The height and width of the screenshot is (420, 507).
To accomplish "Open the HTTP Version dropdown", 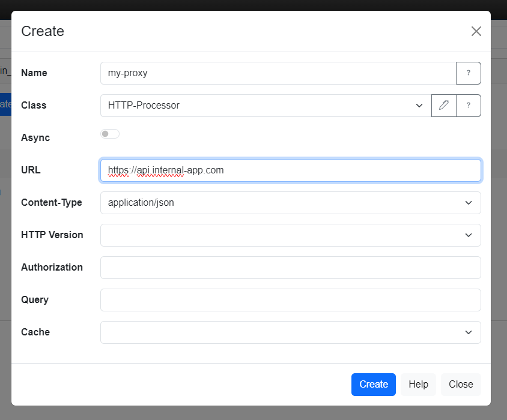I will tap(290, 235).
